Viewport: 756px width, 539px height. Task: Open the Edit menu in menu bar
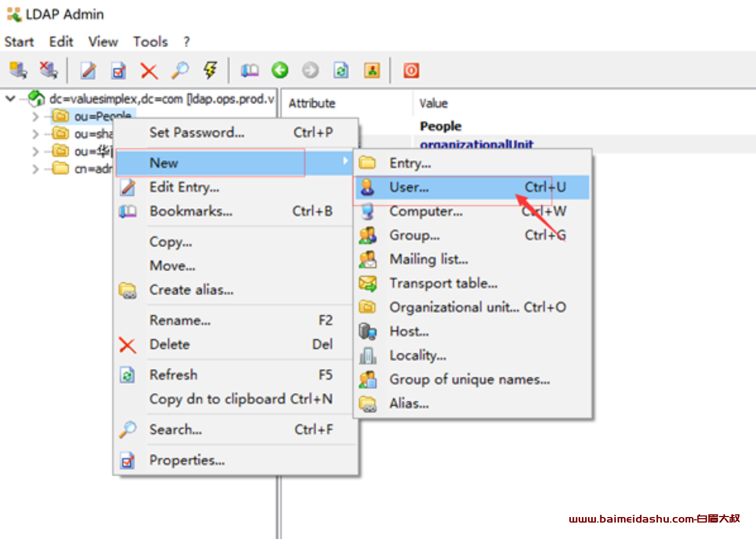(x=61, y=42)
